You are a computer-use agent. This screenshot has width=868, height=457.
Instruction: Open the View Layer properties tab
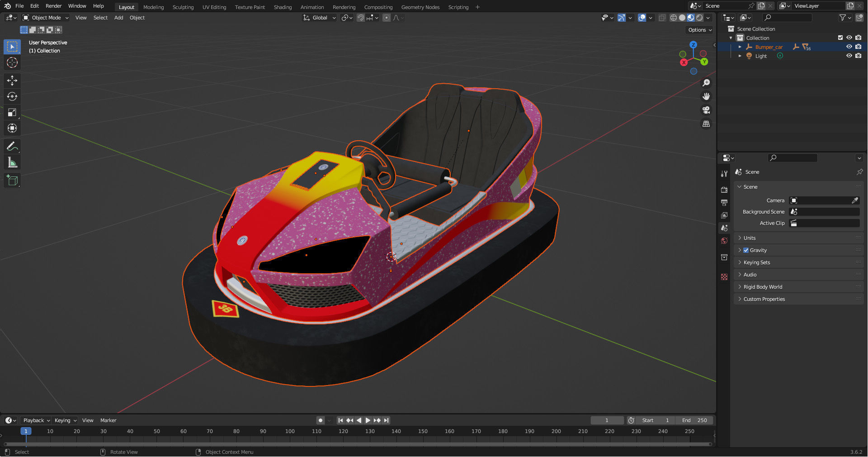[724, 215]
